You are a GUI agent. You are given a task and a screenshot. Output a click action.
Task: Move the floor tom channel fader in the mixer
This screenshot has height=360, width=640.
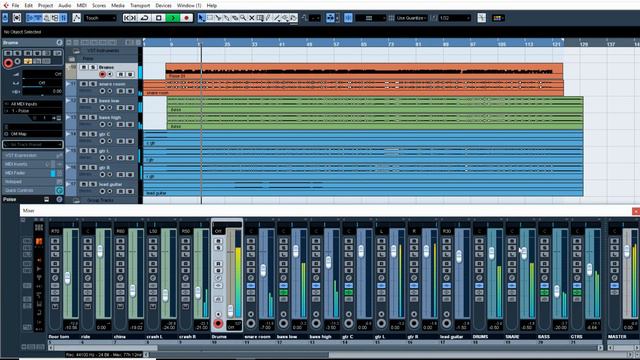tap(67, 278)
